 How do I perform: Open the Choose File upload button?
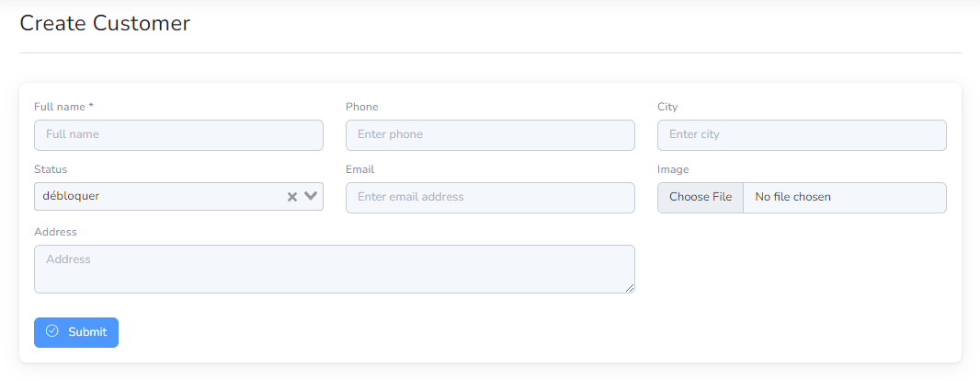point(701,198)
